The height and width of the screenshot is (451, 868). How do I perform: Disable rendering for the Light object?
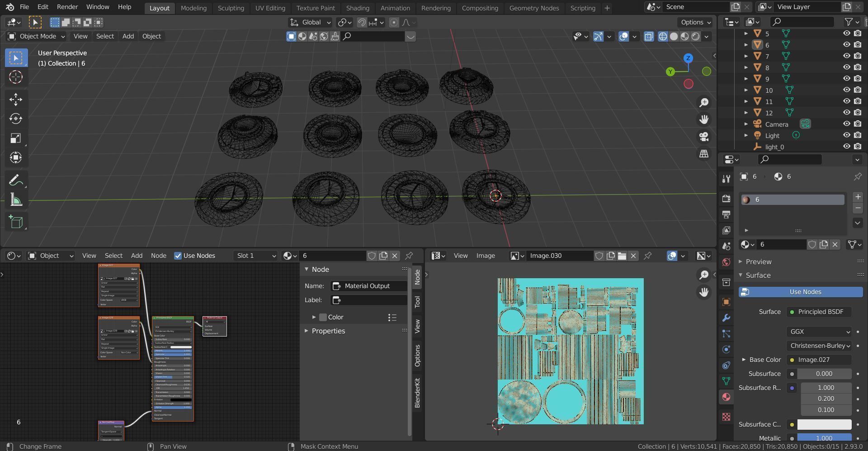coord(858,135)
